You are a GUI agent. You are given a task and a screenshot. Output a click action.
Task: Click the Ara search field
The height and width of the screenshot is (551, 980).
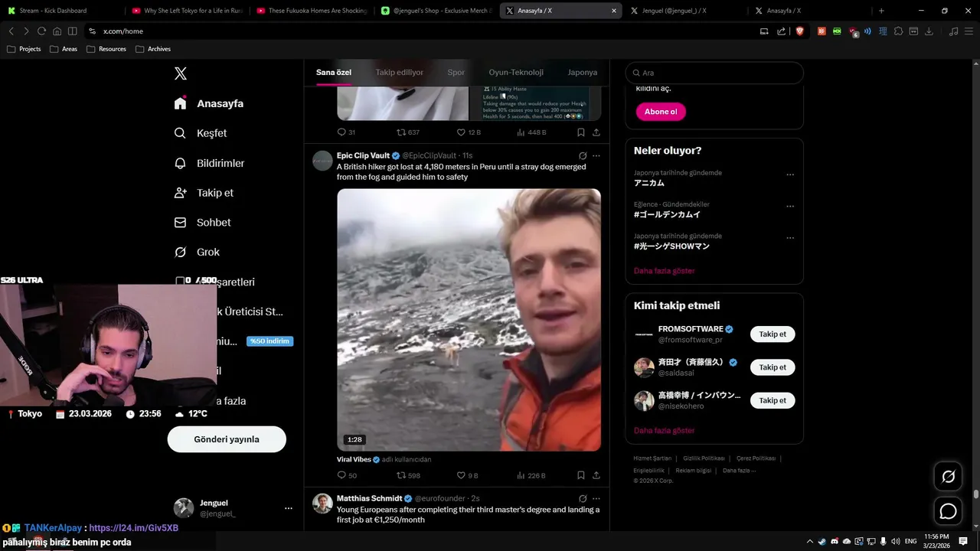[x=714, y=73]
